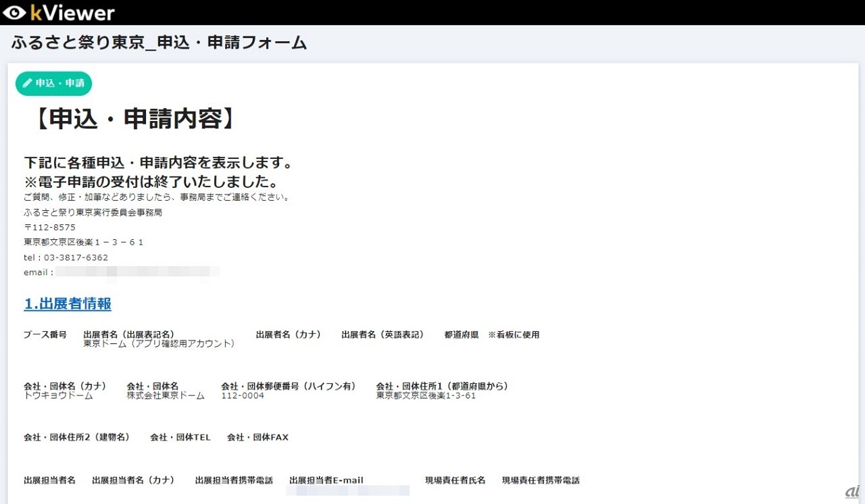Open the 1.出展者情報 link
Screen dimensions: 865x504
(68, 304)
